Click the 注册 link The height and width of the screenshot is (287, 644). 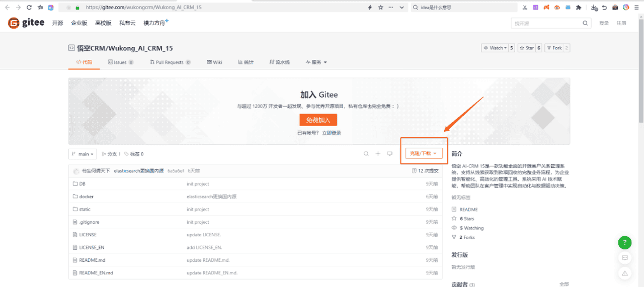[621, 23]
